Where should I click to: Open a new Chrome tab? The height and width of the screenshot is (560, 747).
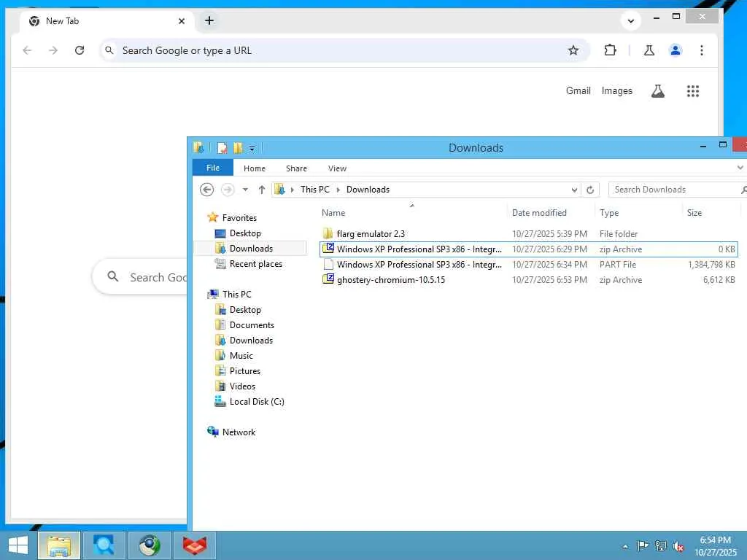(x=209, y=20)
